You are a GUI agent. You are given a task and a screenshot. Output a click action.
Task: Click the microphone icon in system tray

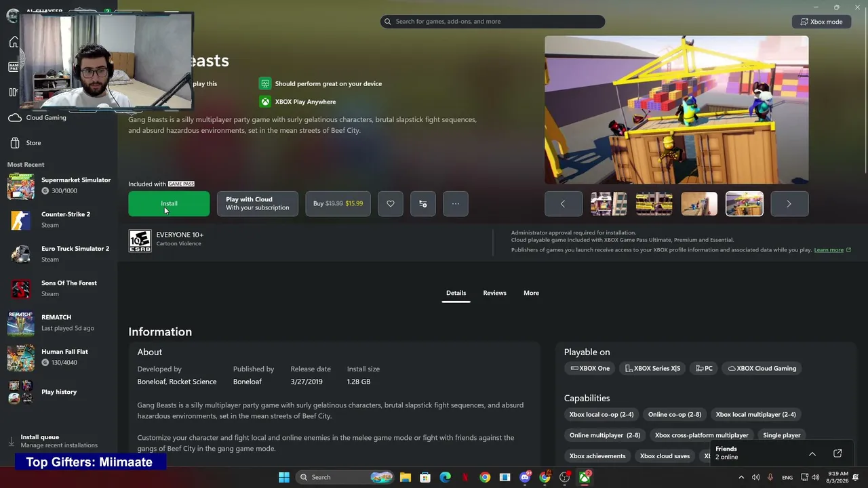tap(770, 477)
